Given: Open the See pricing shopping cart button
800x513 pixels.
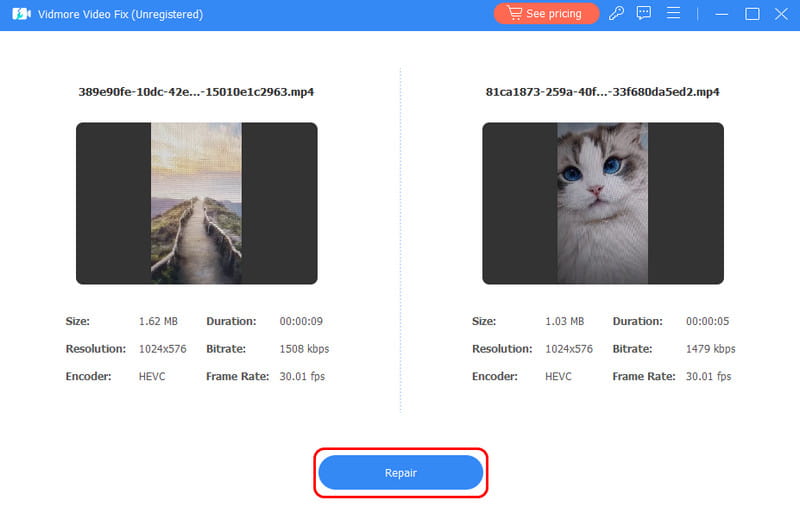Looking at the screenshot, I should coord(546,14).
